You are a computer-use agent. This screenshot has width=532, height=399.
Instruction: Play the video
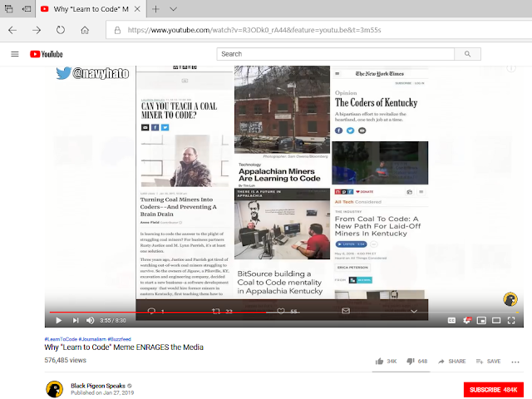(x=58, y=320)
